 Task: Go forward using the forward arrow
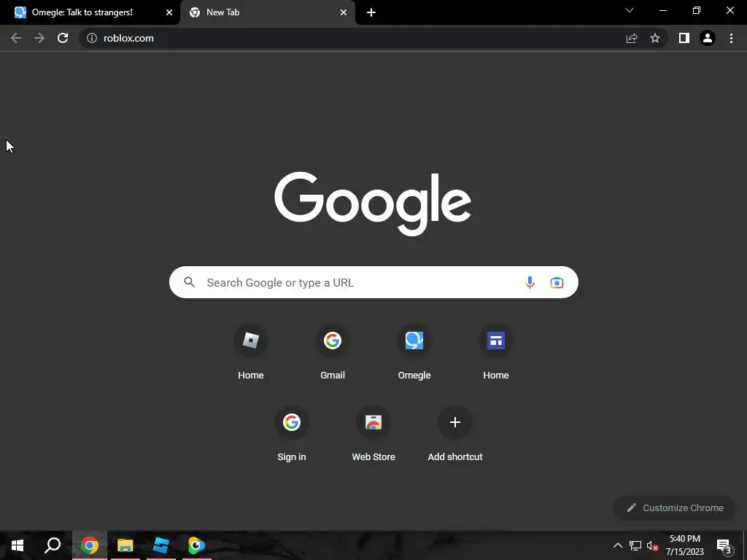(39, 38)
